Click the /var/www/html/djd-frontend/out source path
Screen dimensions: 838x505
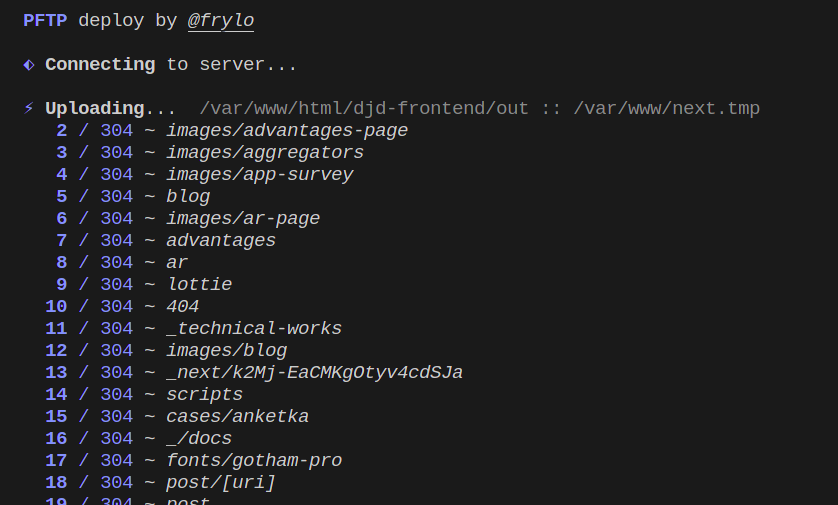[364, 108]
